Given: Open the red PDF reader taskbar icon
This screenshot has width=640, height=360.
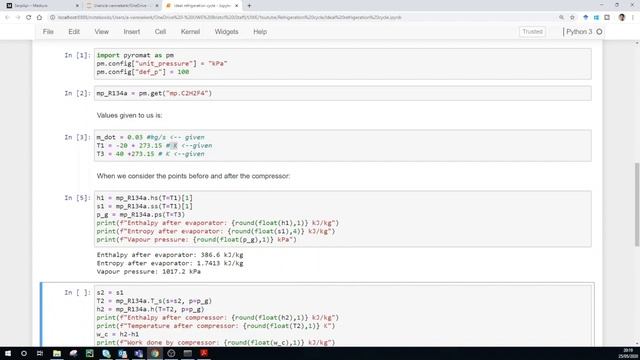Looking at the screenshot, I should (x=204, y=353).
